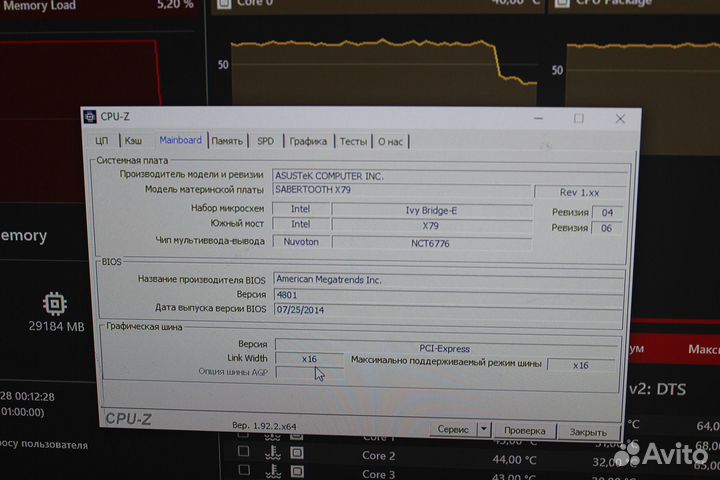Close CPU-Z using the title bar X
The width and height of the screenshot is (720, 480).
[x=621, y=118]
